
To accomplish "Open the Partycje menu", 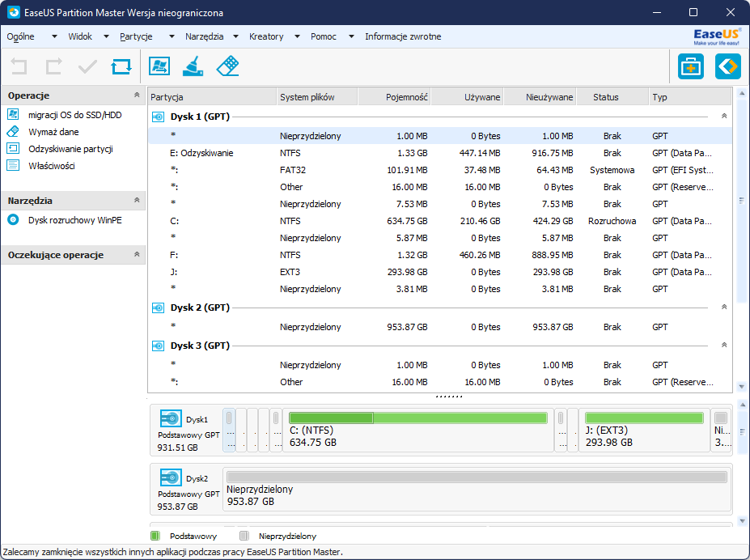I will click(x=136, y=36).
